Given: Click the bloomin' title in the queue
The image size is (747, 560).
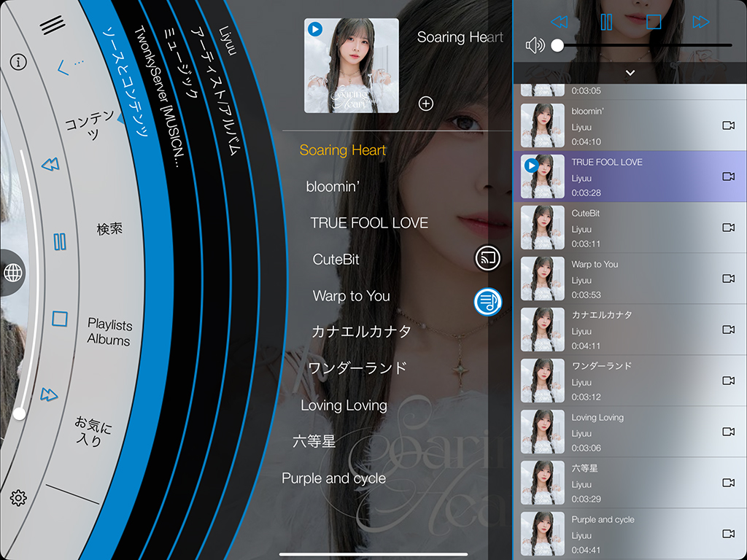Looking at the screenshot, I should 587,112.
